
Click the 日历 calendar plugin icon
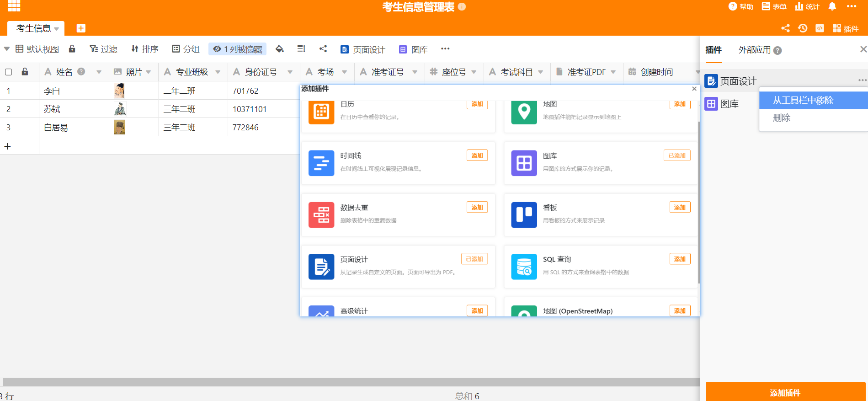click(x=321, y=112)
